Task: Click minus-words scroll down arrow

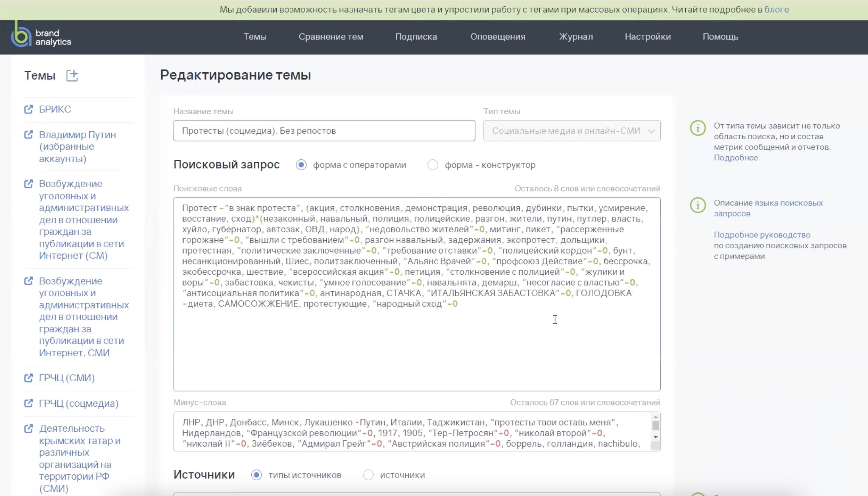Action: 655,437
